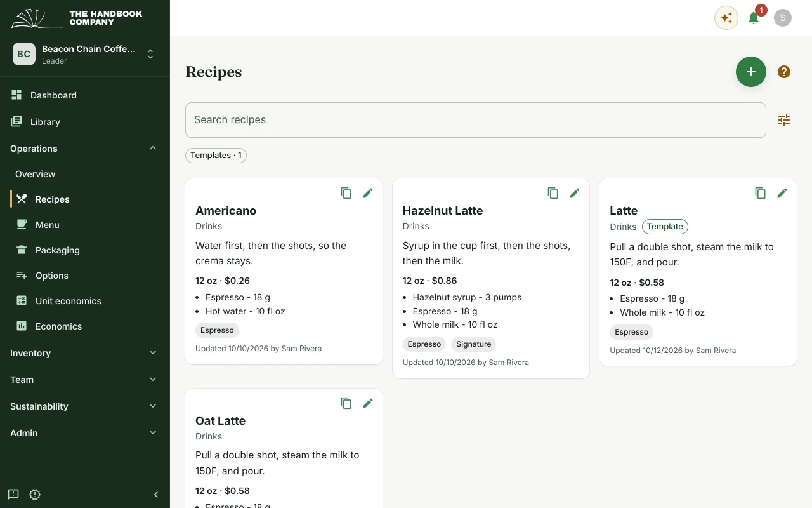The width and height of the screenshot is (812, 508).
Task: Collapse the sidebar with the left chevron
Action: pos(156,495)
